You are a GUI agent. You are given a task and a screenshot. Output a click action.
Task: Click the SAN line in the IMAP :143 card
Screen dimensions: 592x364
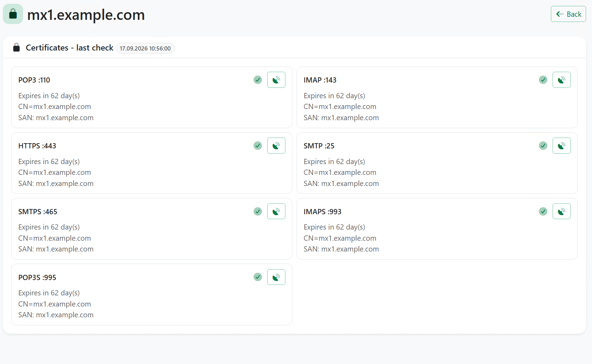point(341,118)
